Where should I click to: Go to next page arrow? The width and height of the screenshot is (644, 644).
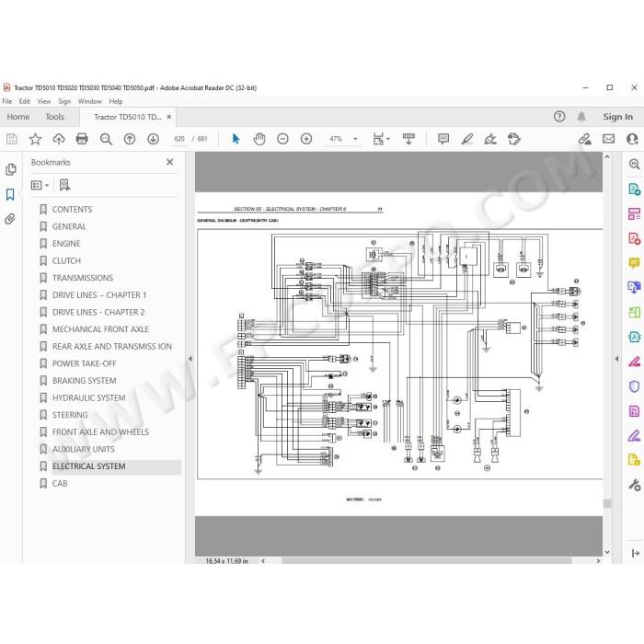coord(154,139)
